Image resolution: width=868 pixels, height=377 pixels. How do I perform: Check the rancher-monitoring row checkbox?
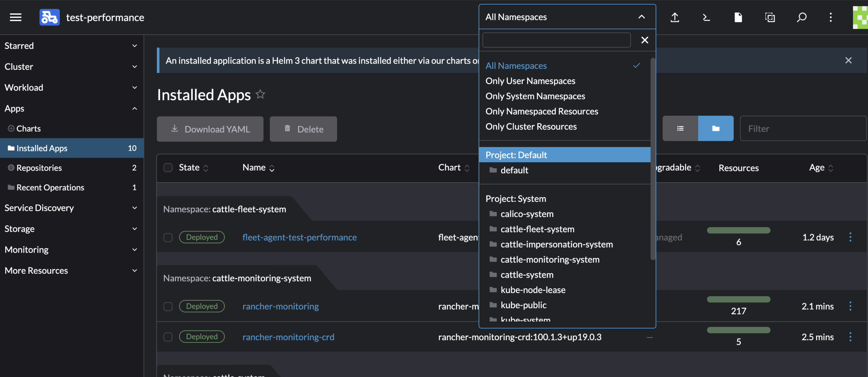point(168,306)
